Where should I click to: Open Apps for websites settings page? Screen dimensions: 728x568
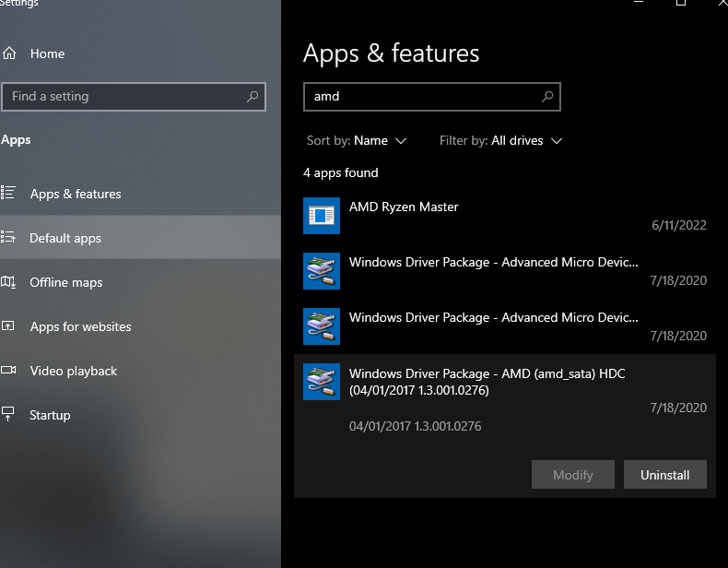coord(140,326)
